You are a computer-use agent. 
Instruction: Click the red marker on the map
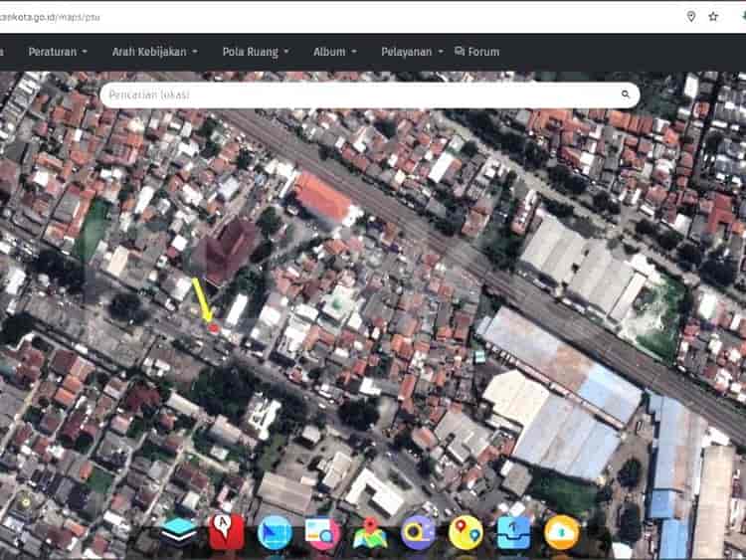pyautogui.click(x=214, y=328)
